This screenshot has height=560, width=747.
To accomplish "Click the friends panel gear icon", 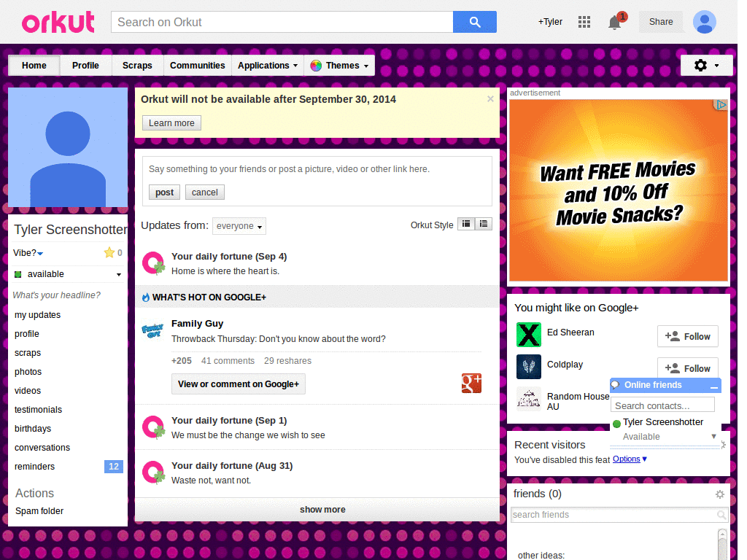I will 720,494.
